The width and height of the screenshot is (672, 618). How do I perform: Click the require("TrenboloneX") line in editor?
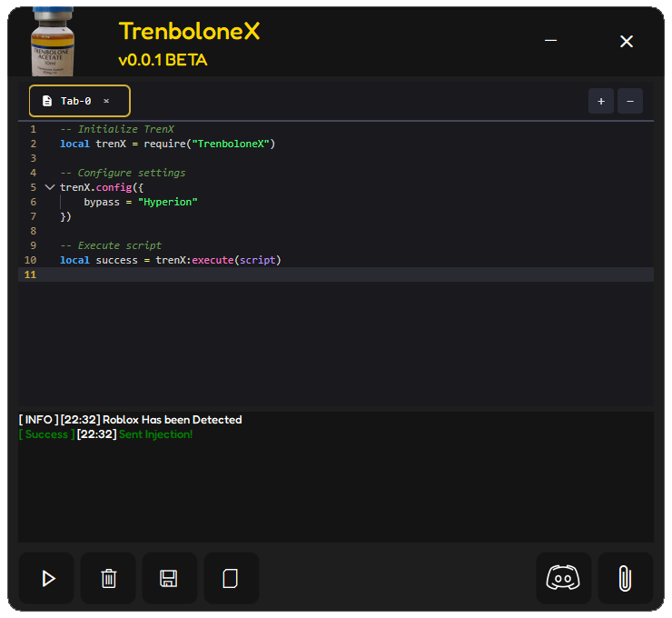(x=168, y=144)
